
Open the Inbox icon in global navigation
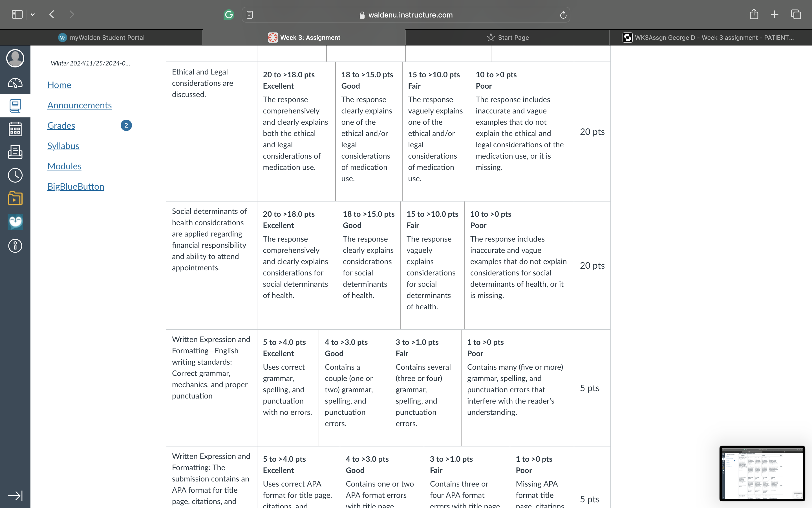15,152
